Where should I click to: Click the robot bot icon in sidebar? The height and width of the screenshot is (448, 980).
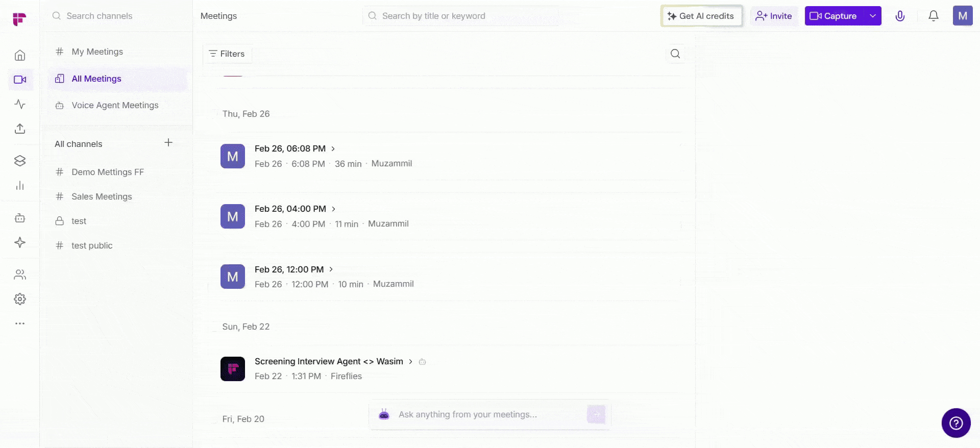20,218
